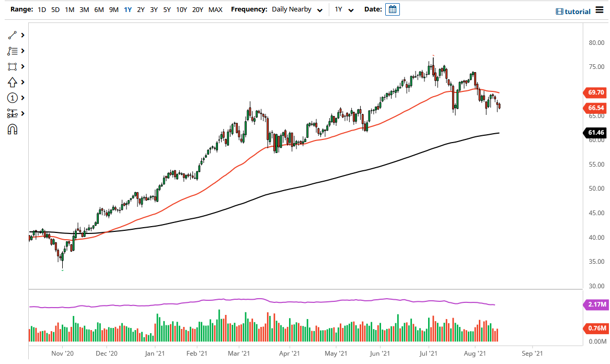610x364 pixels.
Task: Expand the shapes tool options chevron
Action: (x=21, y=66)
